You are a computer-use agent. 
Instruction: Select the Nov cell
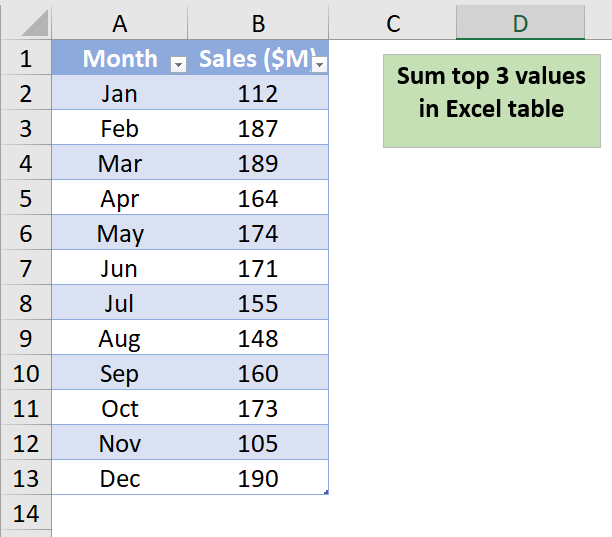point(120,444)
